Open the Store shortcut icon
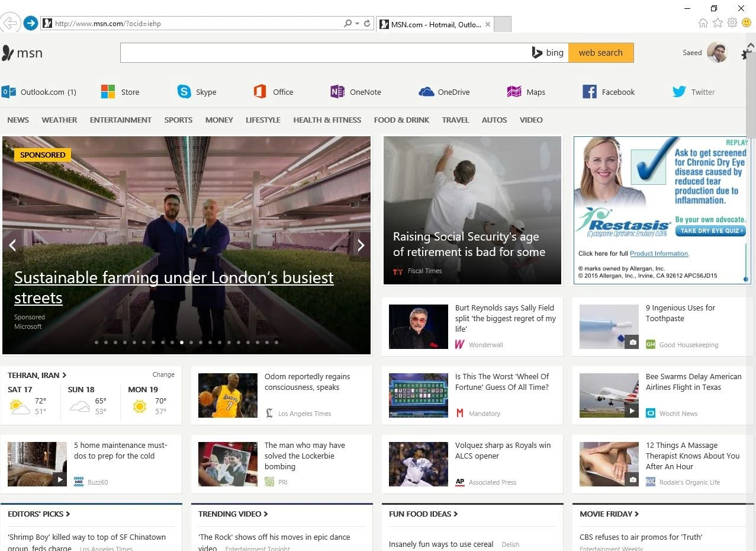 [108, 92]
